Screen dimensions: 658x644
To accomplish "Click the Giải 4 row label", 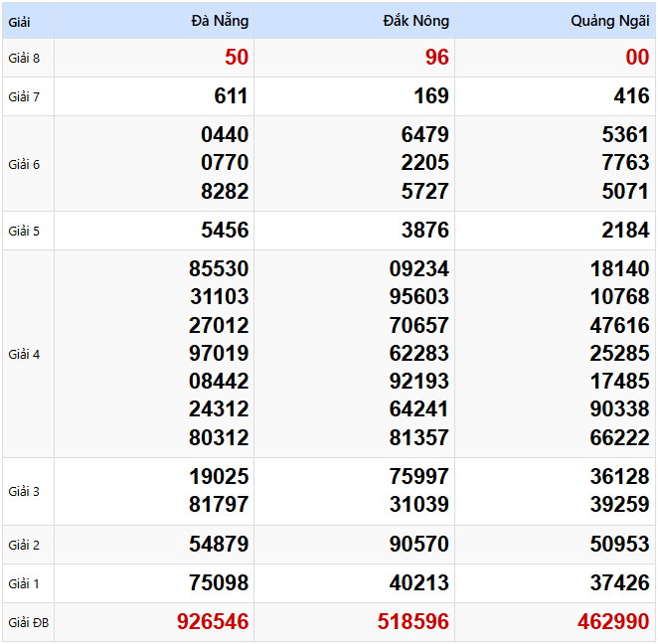I will point(24,354).
